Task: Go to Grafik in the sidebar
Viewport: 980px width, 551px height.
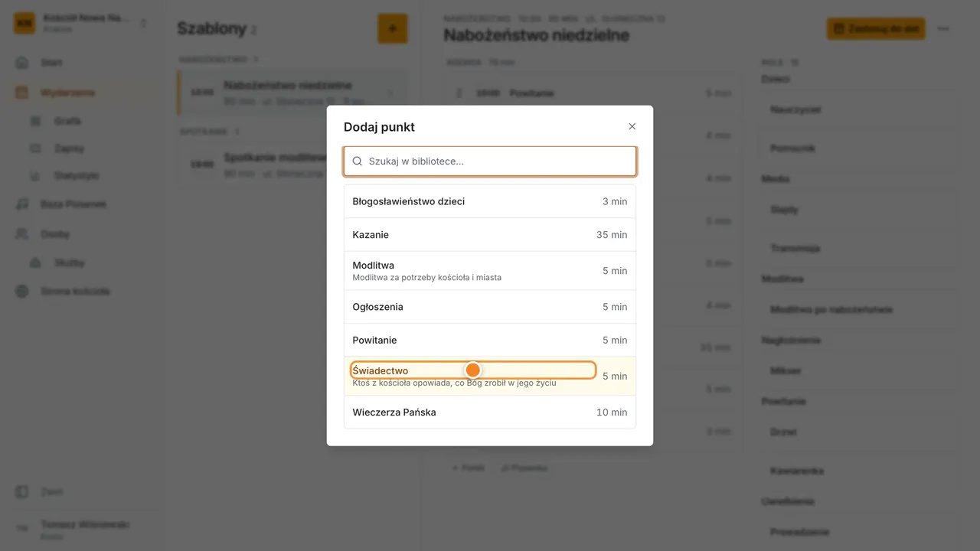Action: (67, 121)
